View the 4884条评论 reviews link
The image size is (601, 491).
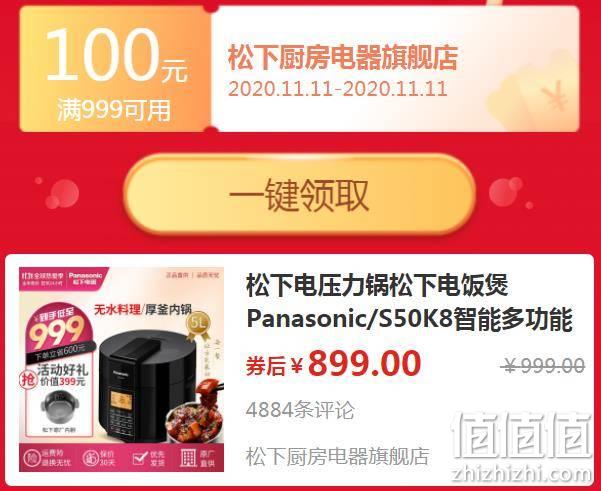(300, 410)
